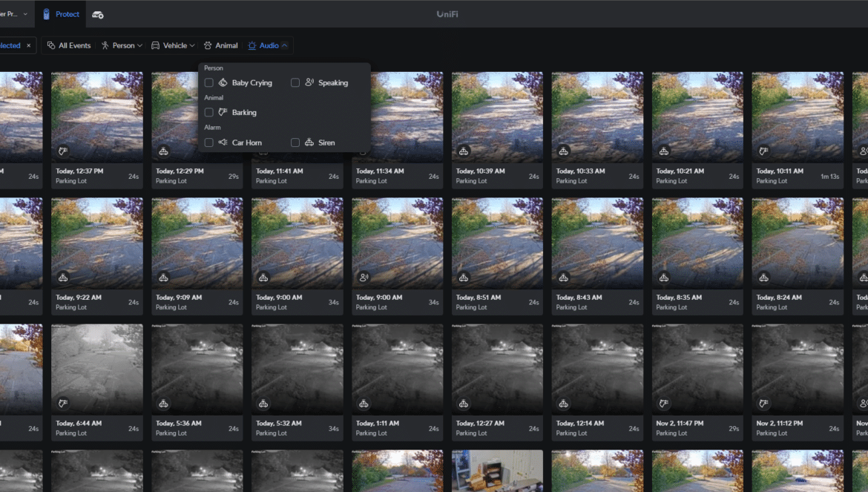Click the "Today, 10:21 AM" timestamp

tap(680, 171)
